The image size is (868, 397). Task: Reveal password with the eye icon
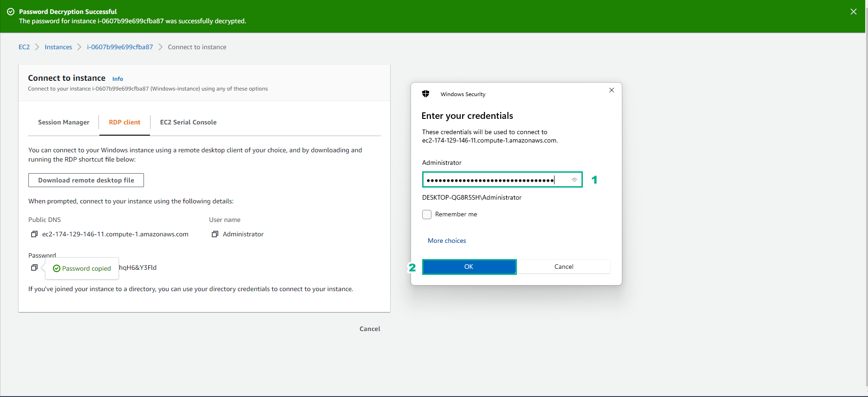coord(574,180)
